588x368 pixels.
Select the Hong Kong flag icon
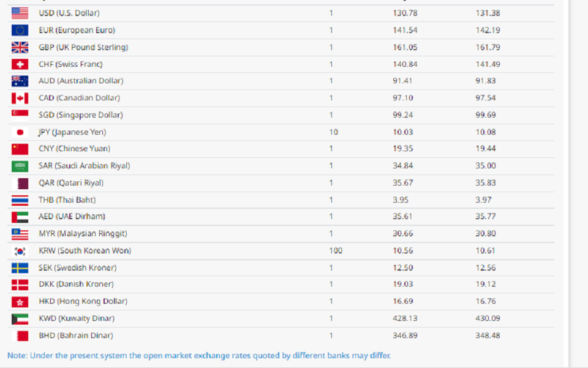point(20,302)
